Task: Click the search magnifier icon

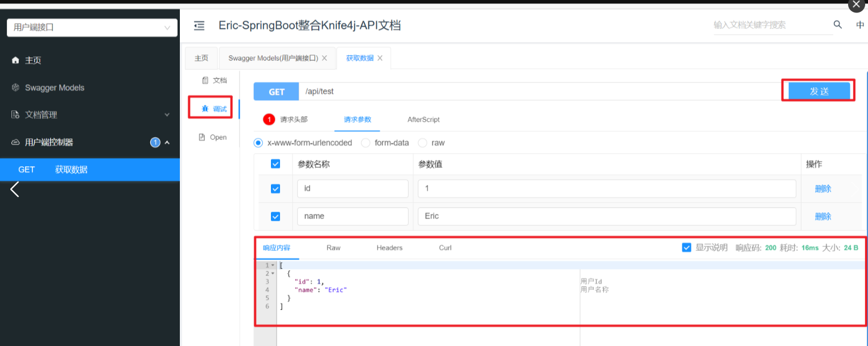Action: [x=838, y=24]
